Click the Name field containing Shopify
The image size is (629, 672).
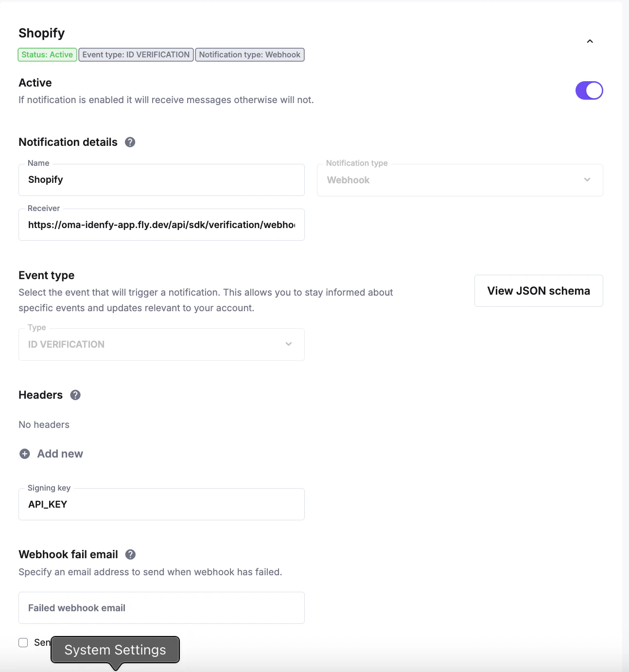click(x=161, y=179)
